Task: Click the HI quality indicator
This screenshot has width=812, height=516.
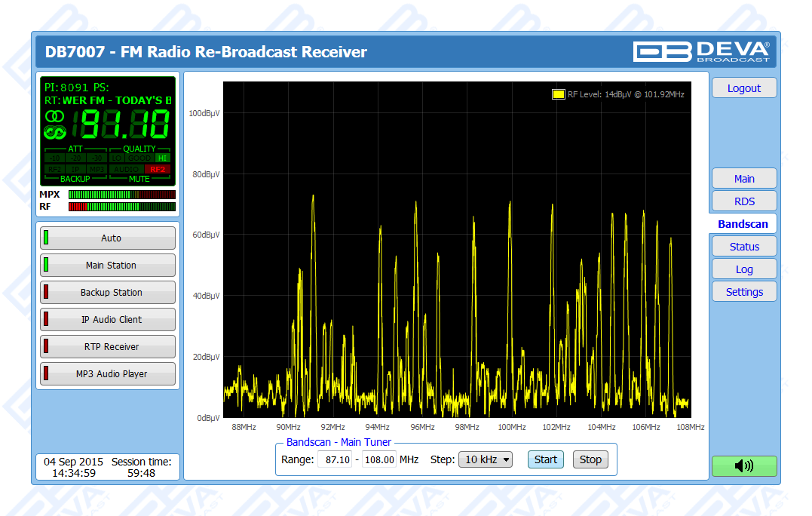Action: pyautogui.click(x=162, y=158)
